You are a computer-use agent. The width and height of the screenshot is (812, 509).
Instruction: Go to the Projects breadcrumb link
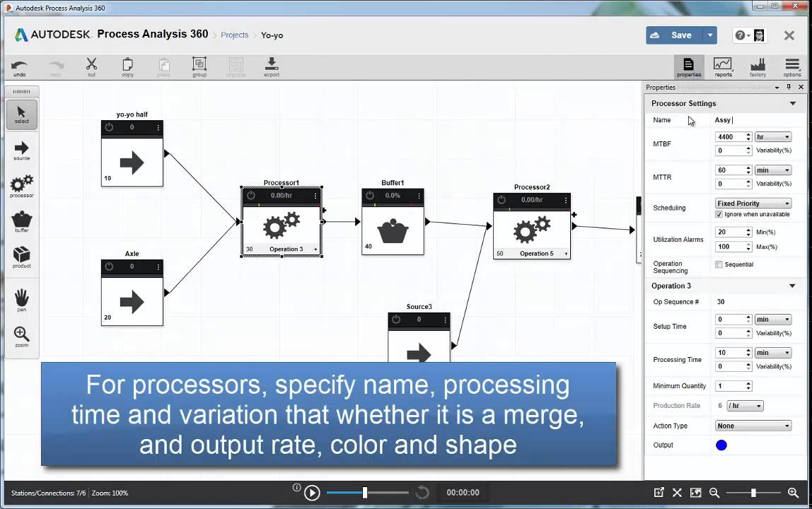(x=235, y=35)
